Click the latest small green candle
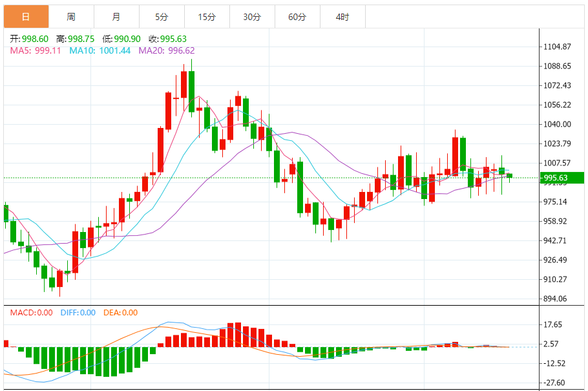Viewport: 588px width, 391px height. (509, 176)
